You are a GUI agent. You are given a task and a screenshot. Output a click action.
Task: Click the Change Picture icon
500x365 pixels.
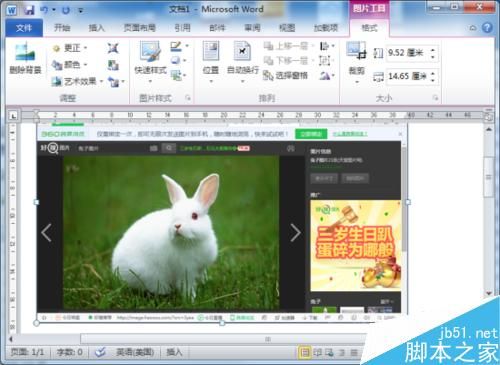pyautogui.click(x=113, y=65)
